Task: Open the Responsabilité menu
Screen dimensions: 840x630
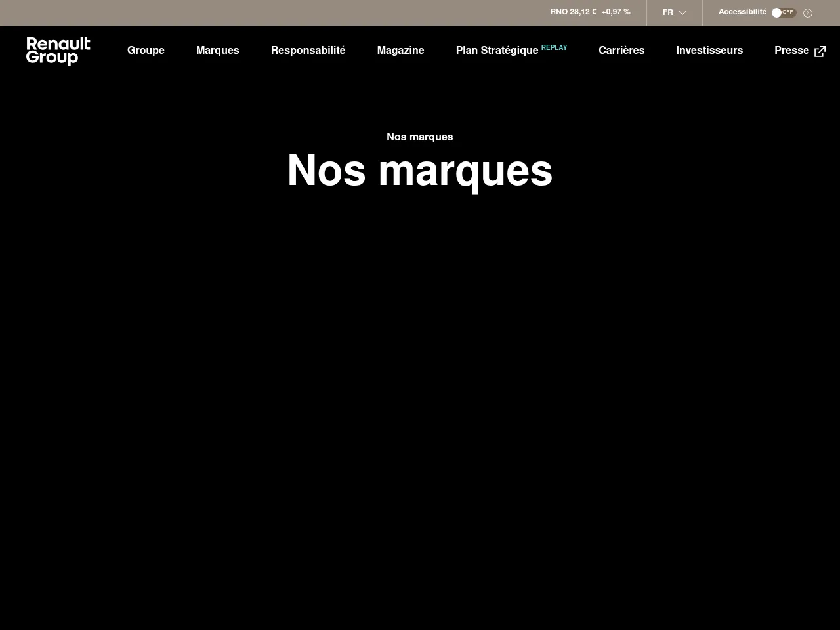Action: tap(308, 51)
